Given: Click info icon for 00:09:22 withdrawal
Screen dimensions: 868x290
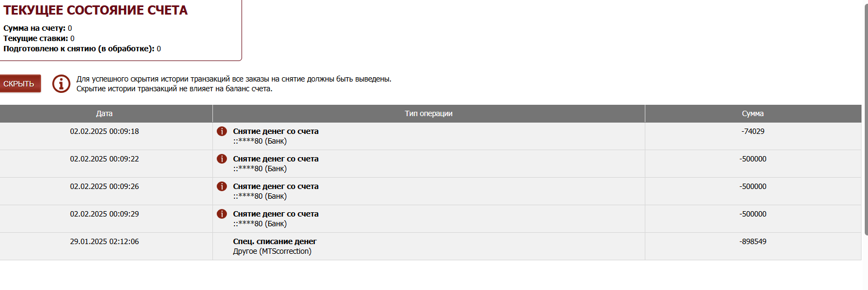Looking at the screenshot, I should point(222,159).
